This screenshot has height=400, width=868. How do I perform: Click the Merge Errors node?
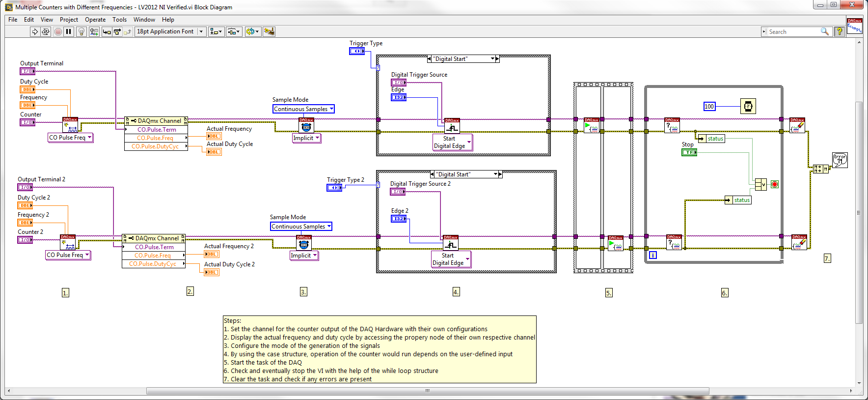click(820, 169)
